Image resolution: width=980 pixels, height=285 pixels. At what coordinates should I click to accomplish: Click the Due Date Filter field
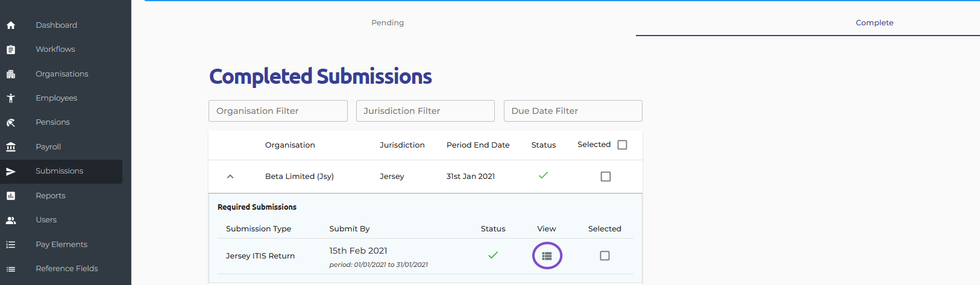point(573,111)
